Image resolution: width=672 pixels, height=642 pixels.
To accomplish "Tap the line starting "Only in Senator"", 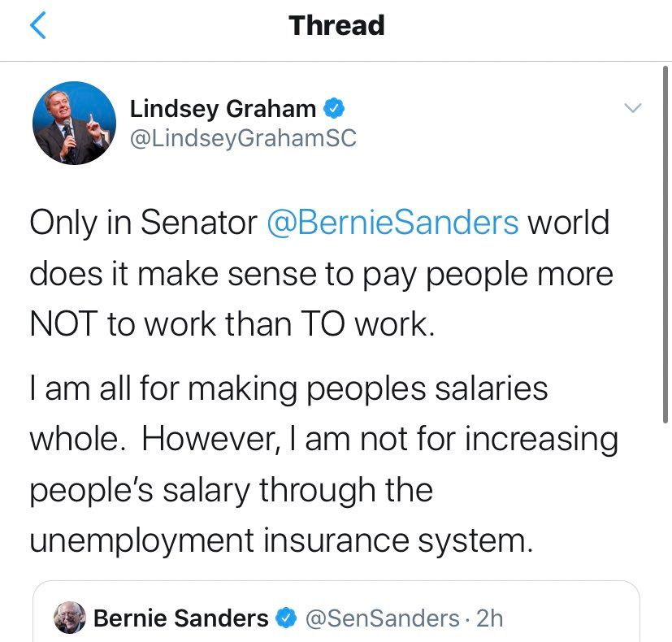I will (142, 223).
